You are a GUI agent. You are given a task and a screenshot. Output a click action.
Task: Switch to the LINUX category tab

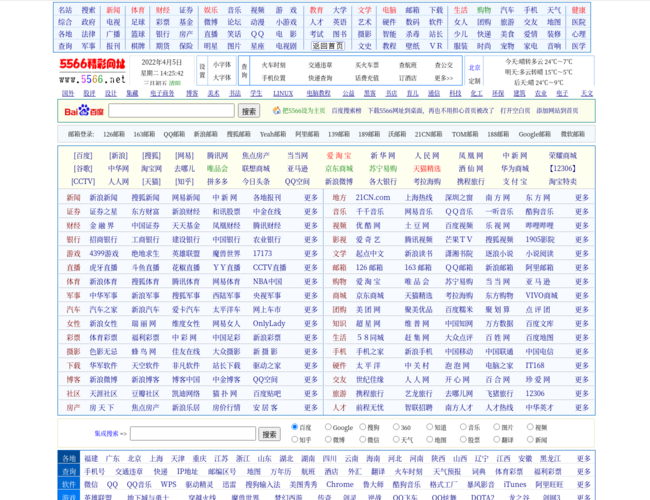pos(284,93)
